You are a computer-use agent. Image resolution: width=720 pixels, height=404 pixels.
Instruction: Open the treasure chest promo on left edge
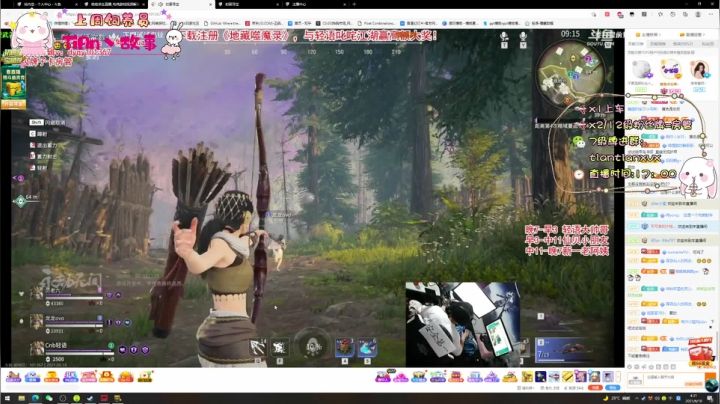coord(13,87)
